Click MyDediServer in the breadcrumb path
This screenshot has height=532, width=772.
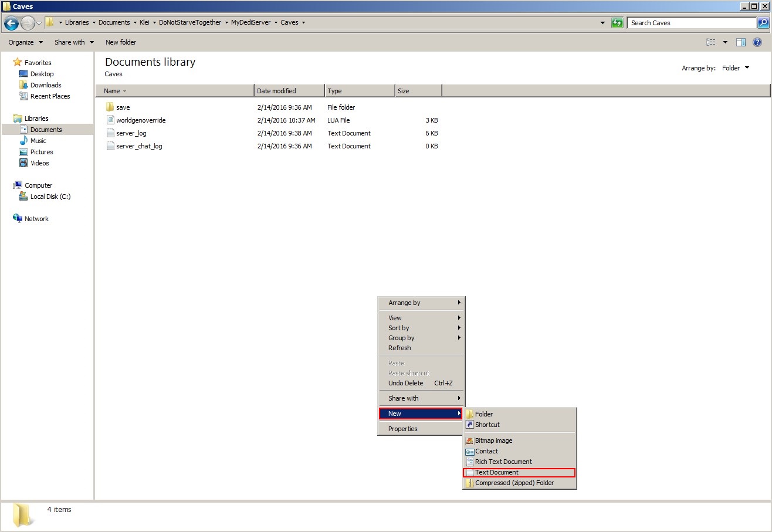pyautogui.click(x=250, y=23)
